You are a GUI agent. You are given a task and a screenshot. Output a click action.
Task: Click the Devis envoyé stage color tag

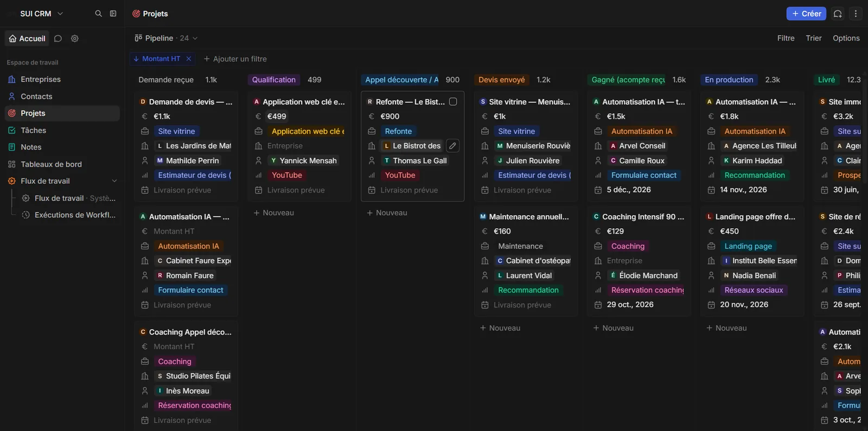(x=502, y=80)
